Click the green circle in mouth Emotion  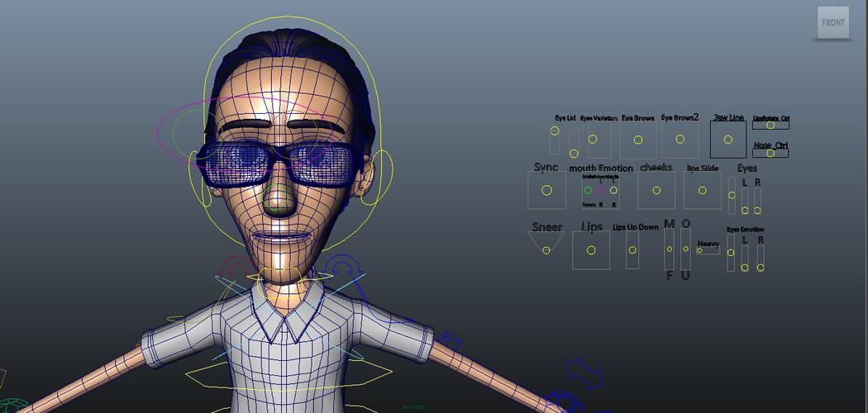pyautogui.click(x=588, y=190)
